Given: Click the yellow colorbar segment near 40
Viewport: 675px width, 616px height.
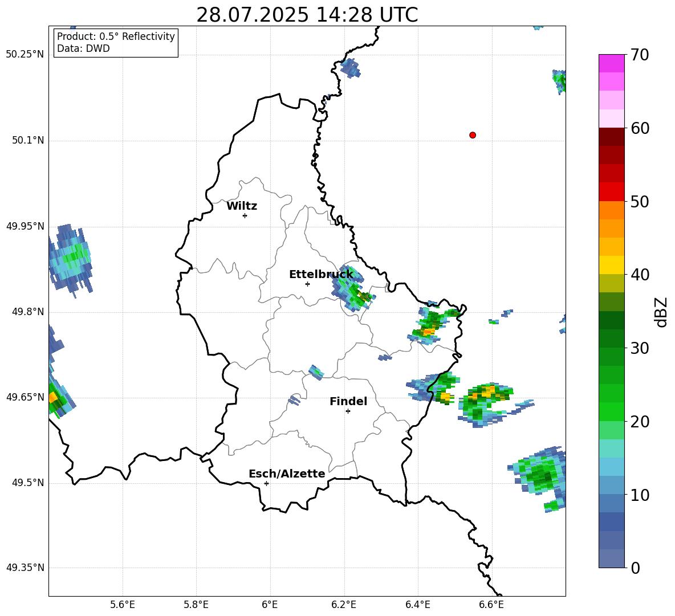Looking at the screenshot, I should click(x=611, y=265).
